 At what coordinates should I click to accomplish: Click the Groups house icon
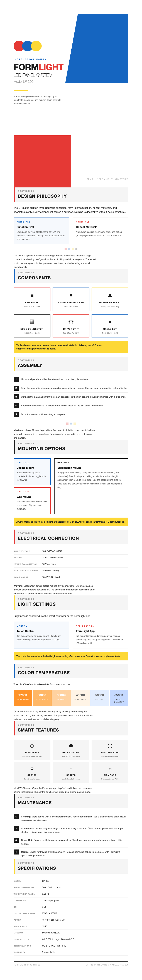point(71,768)
